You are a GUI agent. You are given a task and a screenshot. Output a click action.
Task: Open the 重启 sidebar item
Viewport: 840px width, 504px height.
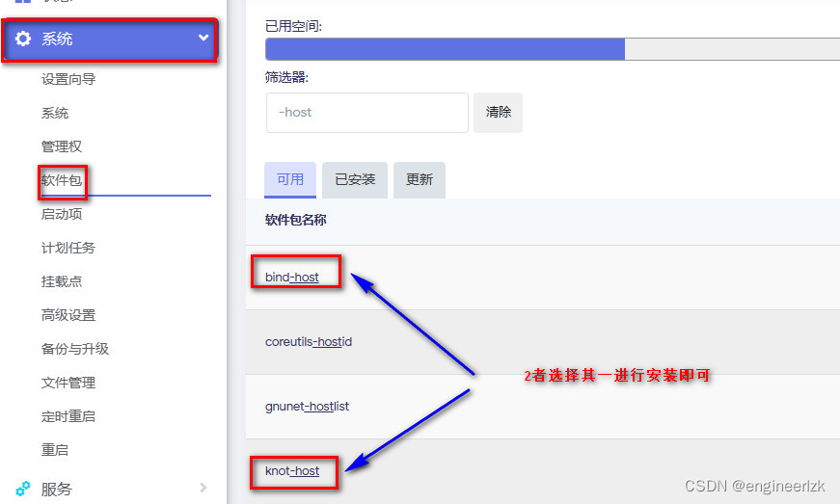[55, 450]
